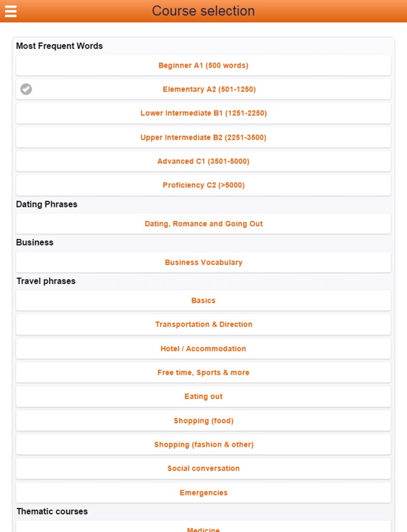Open Shopping (fashion & other) course
The width and height of the screenshot is (407, 532).
pos(203,445)
